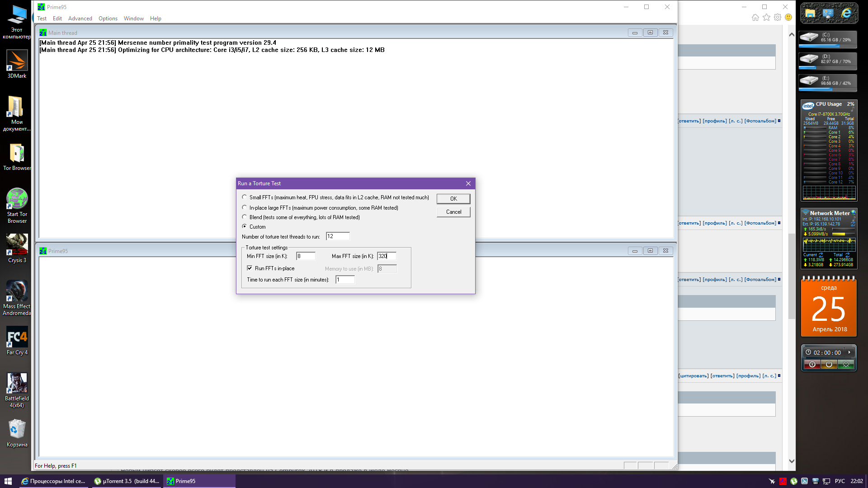Click the Windows Start button
Image resolution: width=868 pixels, height=488 pixels.
8,481
